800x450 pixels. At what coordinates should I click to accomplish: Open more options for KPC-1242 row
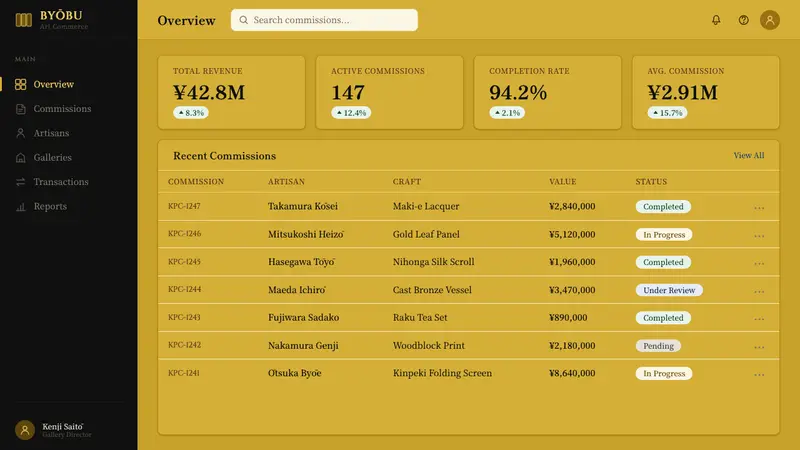point(759,346)
